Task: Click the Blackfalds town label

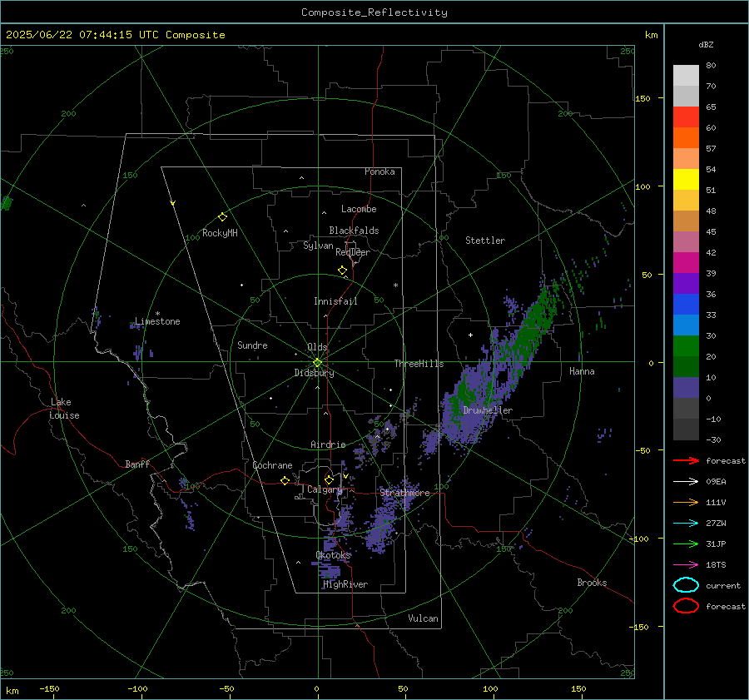Action: (x=354, y=231)
